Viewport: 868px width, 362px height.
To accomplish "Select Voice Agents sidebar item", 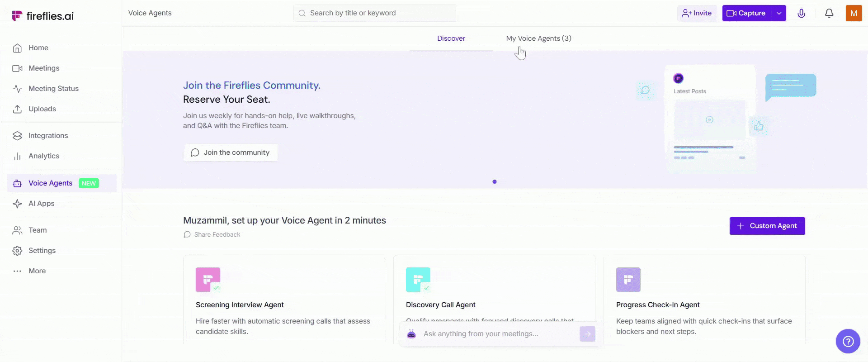I will point(61,183).
